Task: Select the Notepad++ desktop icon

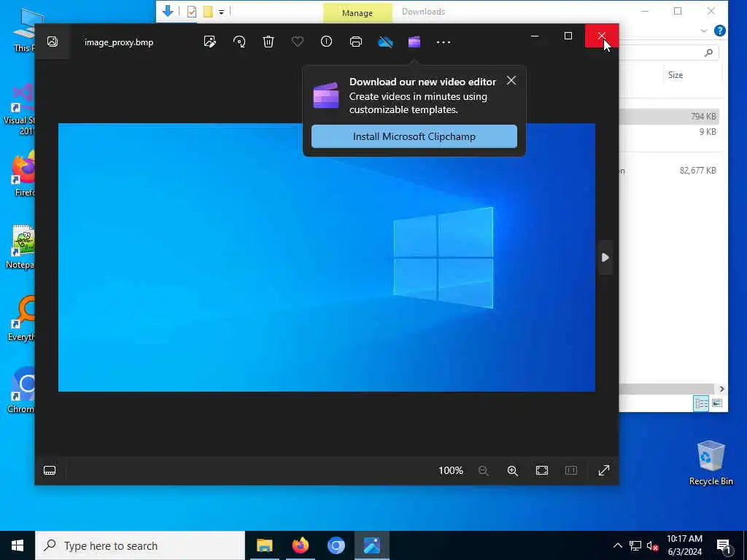Action: click(x=21, y=248)
